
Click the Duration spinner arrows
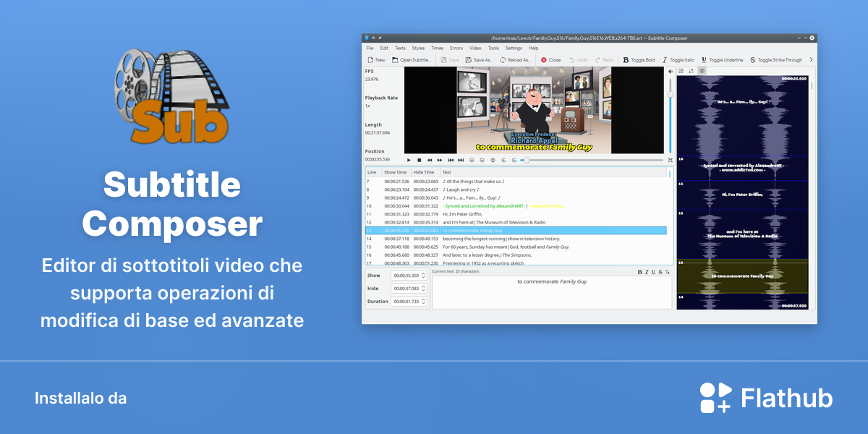point(424,302)
